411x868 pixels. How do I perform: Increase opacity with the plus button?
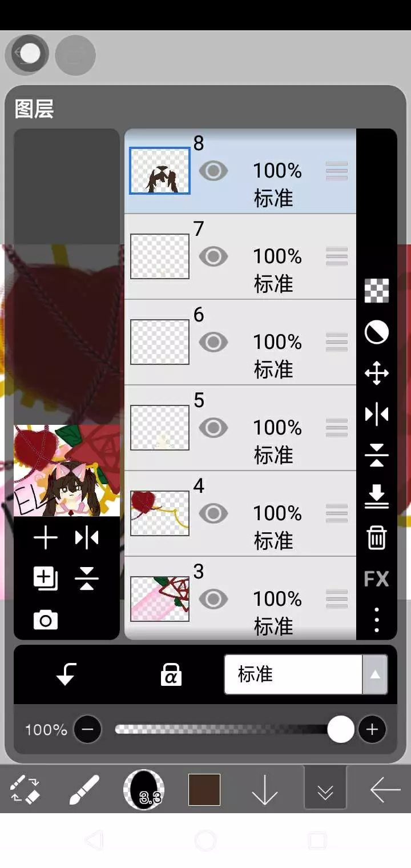[x=372, y=729]
